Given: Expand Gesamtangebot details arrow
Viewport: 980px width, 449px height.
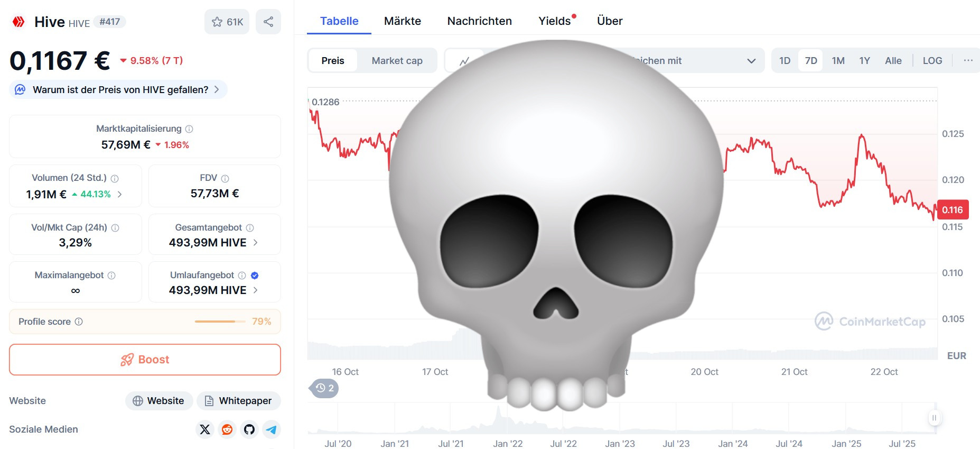Looking at the screenshot, I should tap(256, 242).
